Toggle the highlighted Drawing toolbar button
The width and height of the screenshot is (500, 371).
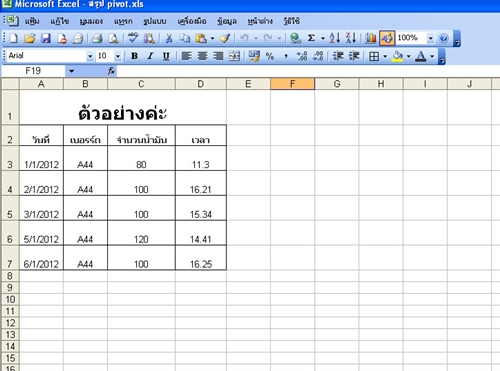click(387, 39)
